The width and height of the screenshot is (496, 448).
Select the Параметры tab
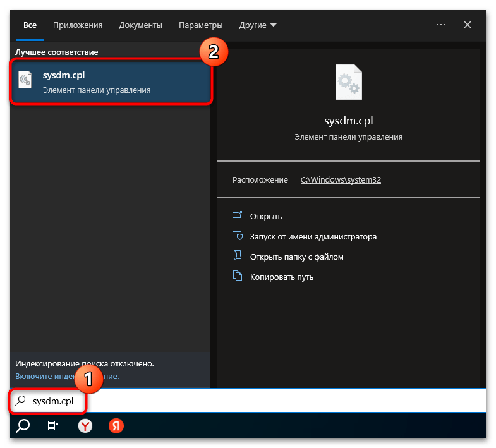pos(200,25)
